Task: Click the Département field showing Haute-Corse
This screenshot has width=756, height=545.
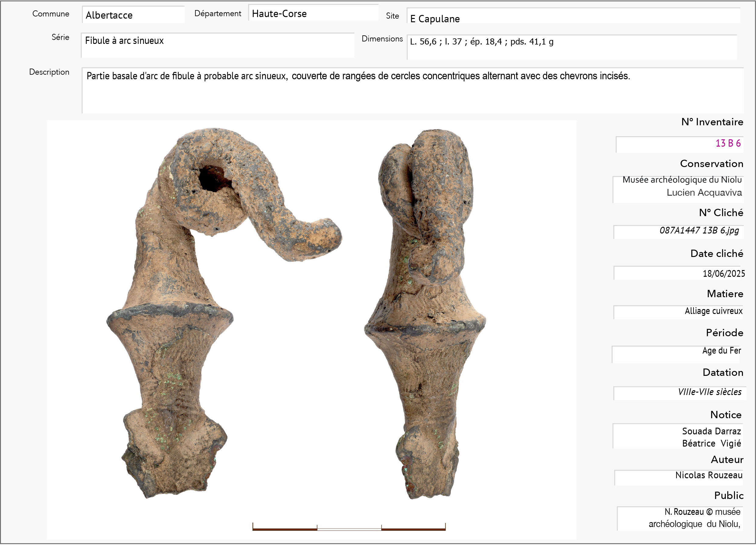Action: pos(313,14)
